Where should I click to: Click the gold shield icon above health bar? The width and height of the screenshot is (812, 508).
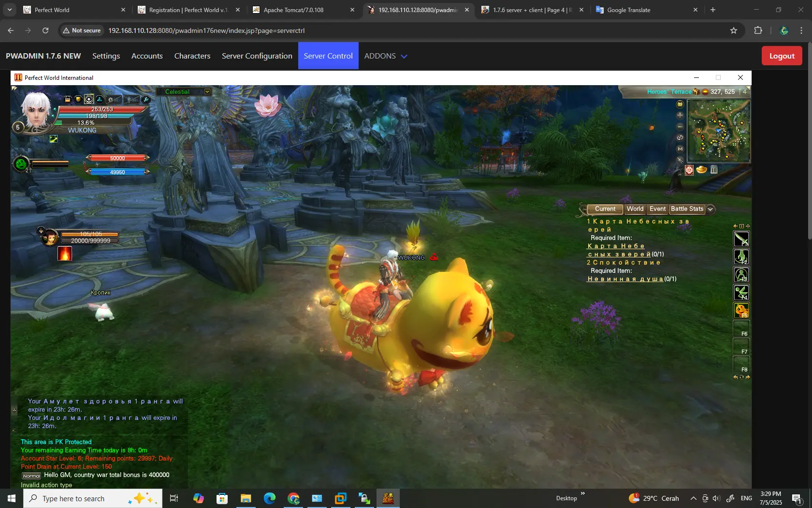tap(78, 99)
